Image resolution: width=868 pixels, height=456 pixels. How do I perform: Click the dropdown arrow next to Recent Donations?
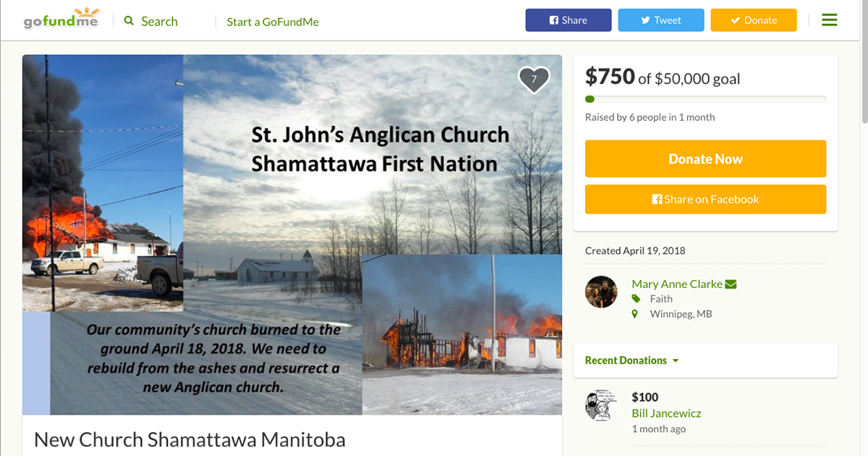pyautogui.click(x=676, y=360)
